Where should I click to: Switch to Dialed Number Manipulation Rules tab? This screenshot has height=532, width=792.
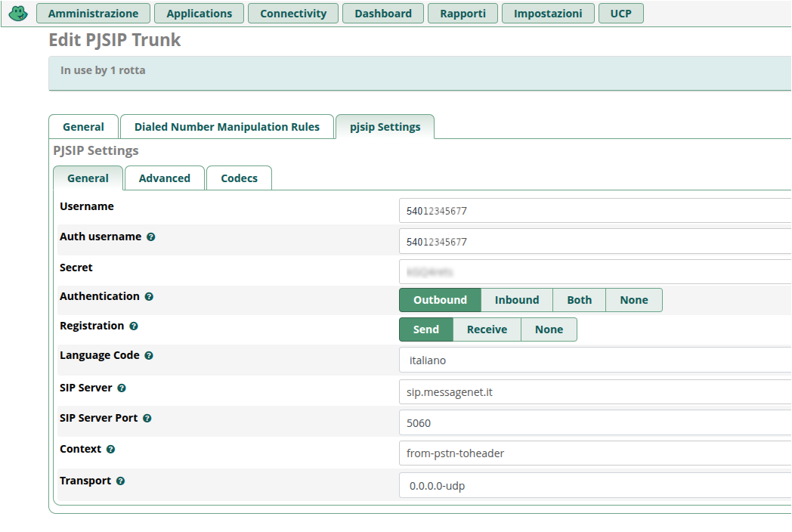pyautogui.click(x=227, y=127)
